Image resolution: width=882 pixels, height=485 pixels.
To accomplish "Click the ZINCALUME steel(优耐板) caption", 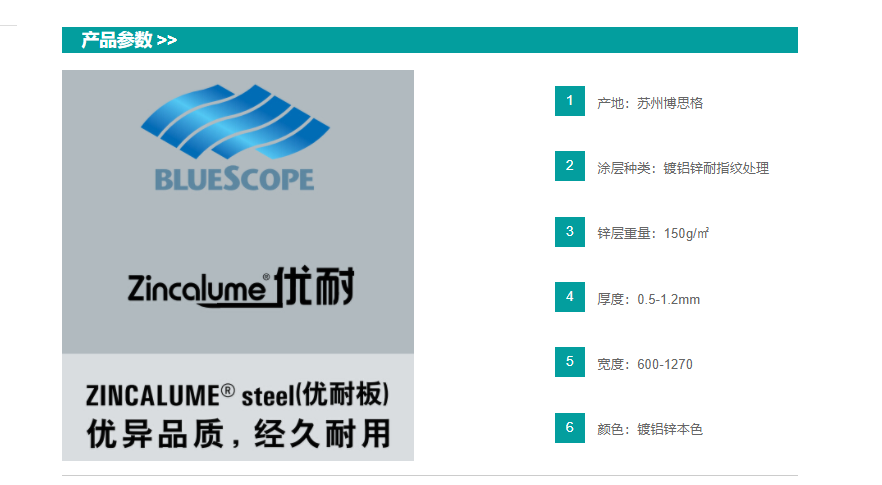I will [237, 395].
